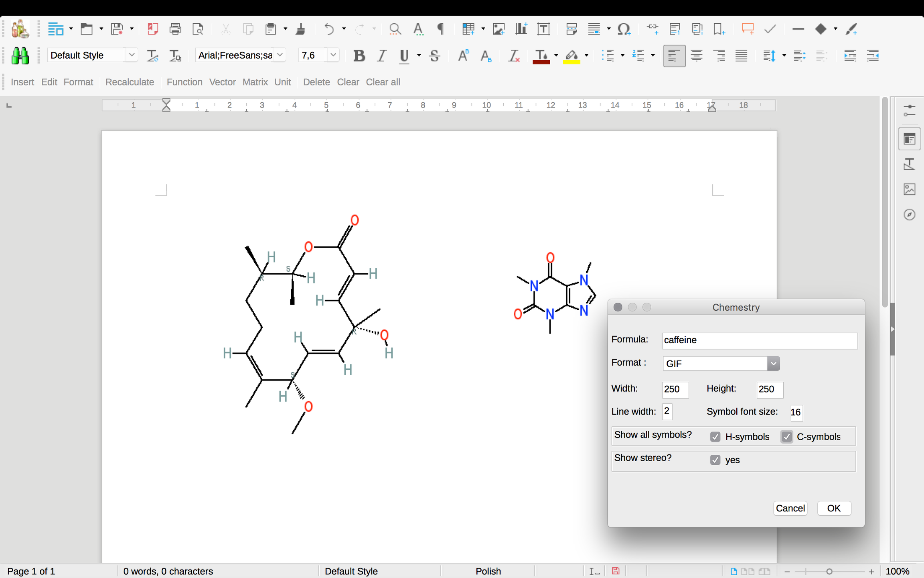Click the Strikethrough text icon
The width and height of the screenshot is (924, 578).
click(x=434, y=56)
